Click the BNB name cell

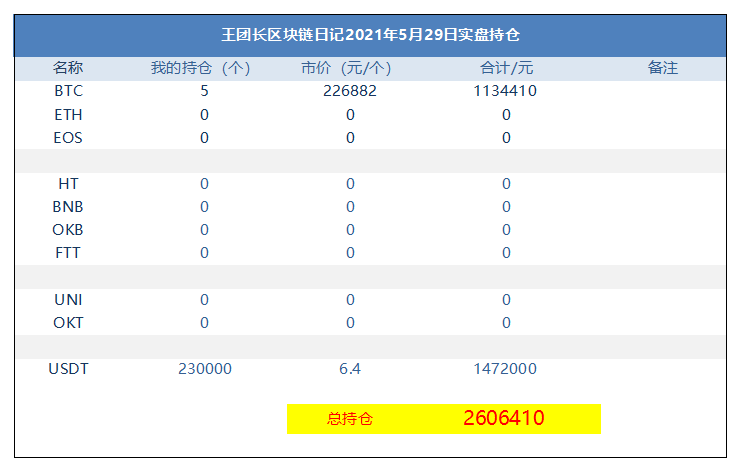pos(68,207)
